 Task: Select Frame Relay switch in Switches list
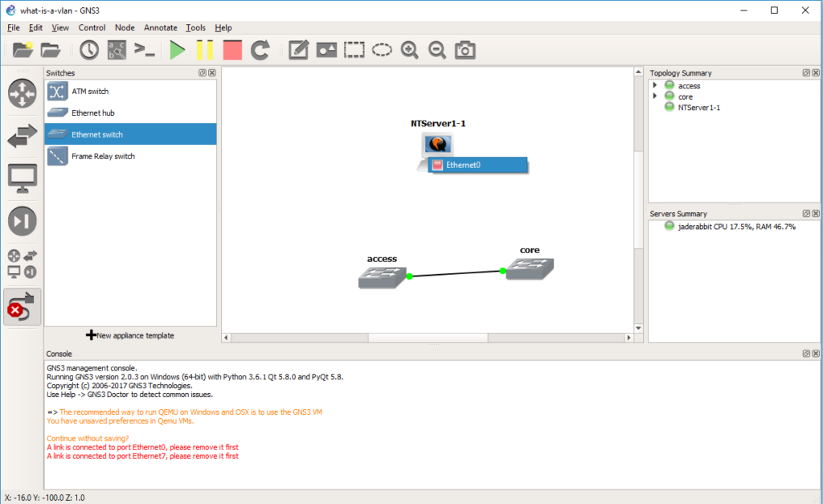pos(103,156)
